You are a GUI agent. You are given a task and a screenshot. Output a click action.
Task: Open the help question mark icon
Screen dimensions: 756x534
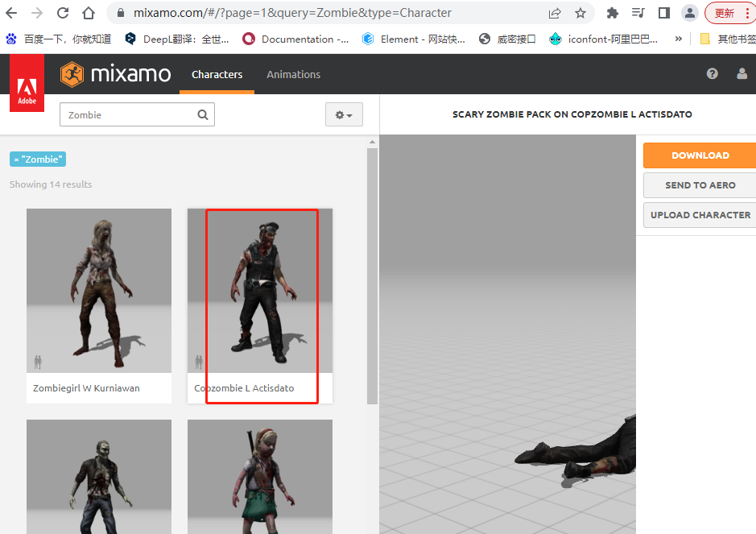[x=713, y=73]
